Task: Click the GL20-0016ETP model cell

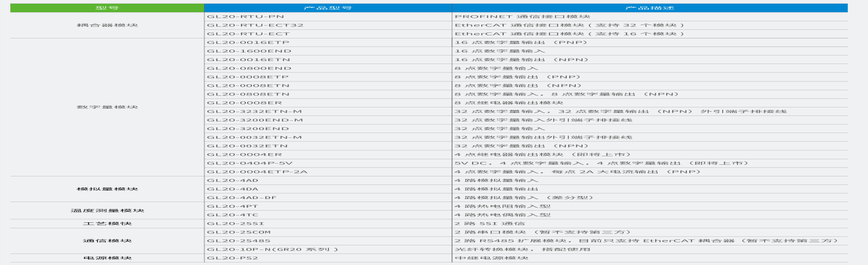Action: coord(328,42)
